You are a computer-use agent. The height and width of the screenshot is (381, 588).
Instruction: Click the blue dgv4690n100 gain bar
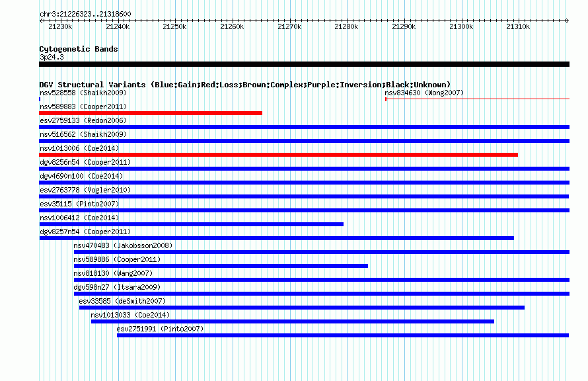point(304,183)
